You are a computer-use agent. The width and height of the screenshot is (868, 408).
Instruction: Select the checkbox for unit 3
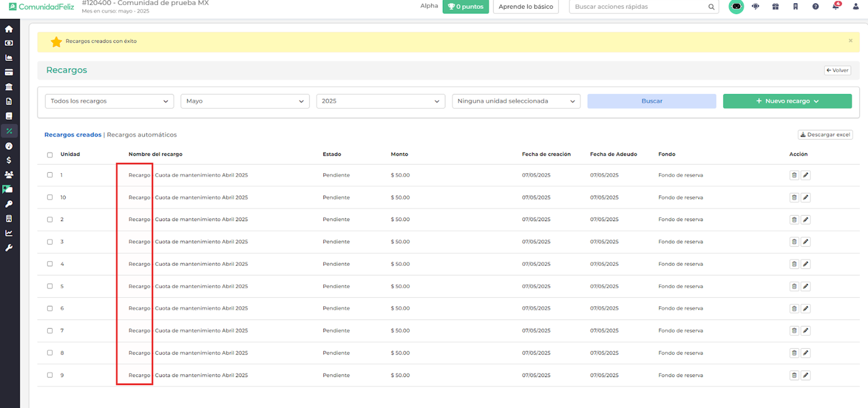point(50,242)
